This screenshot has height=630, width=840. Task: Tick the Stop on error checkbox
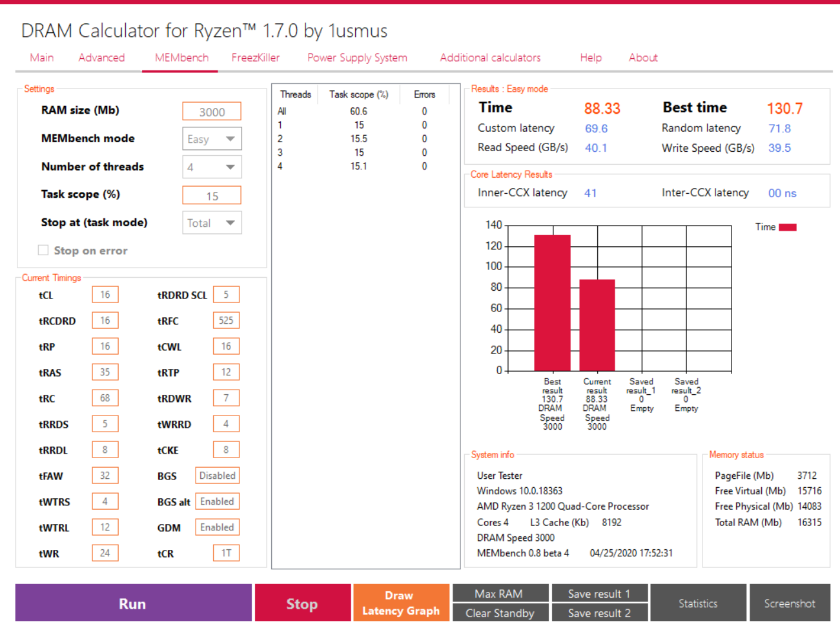tap(43, 250)
